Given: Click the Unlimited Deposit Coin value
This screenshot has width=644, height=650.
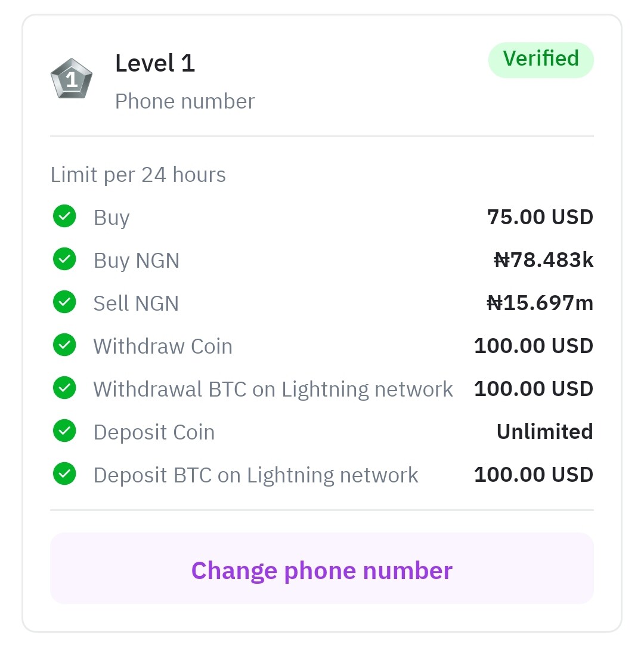Looking at the screenshot, I should pos(545,432).
